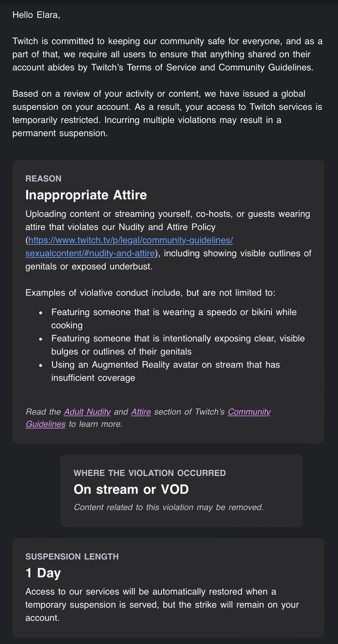Click the global suspension paragraph
Screen dimensions: 338x644
167,113
